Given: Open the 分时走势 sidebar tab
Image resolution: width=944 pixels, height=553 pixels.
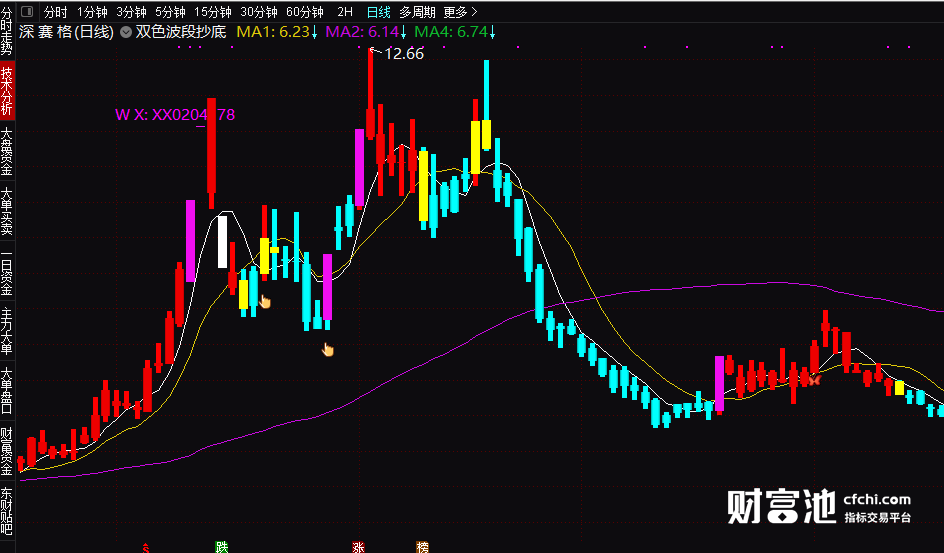Looking at the screenshot, I should 7,29.
